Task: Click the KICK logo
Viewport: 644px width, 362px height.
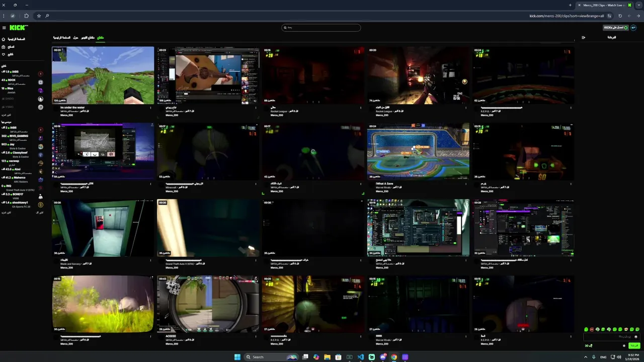Action: click(x=19, y=28)
